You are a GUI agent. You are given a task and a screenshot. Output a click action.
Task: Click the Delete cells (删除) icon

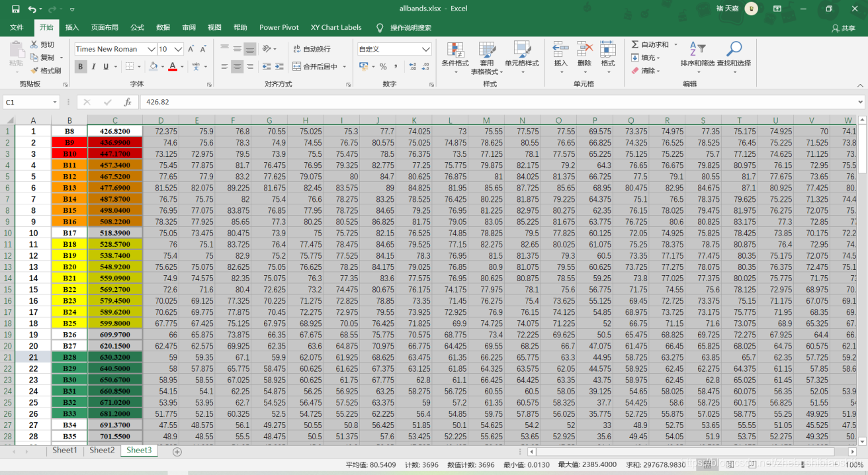[584, 49]
